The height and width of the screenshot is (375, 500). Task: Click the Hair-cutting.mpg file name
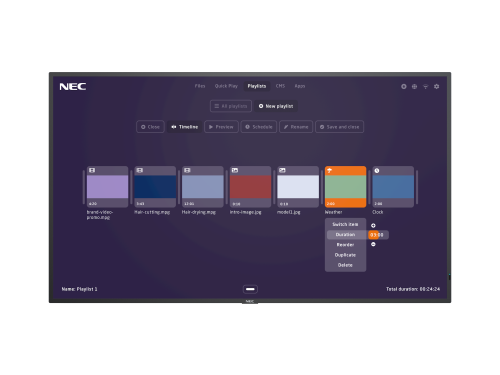[152, 212]
